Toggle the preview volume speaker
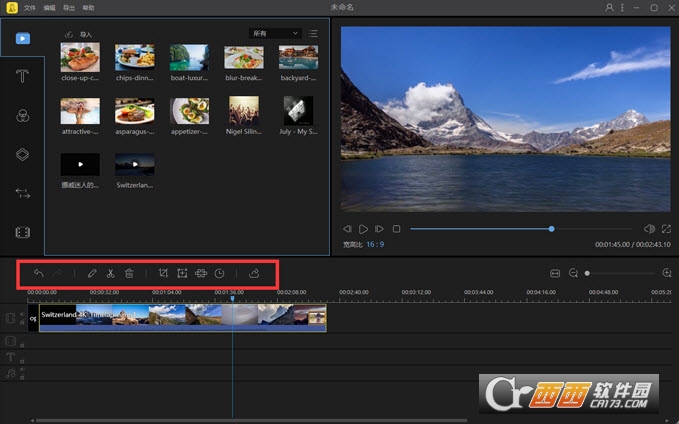679x424 pixels. 649,229
